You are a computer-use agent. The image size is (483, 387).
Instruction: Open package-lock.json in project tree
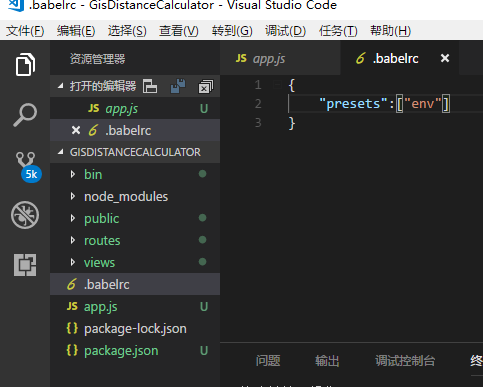(x=135, y=328)
